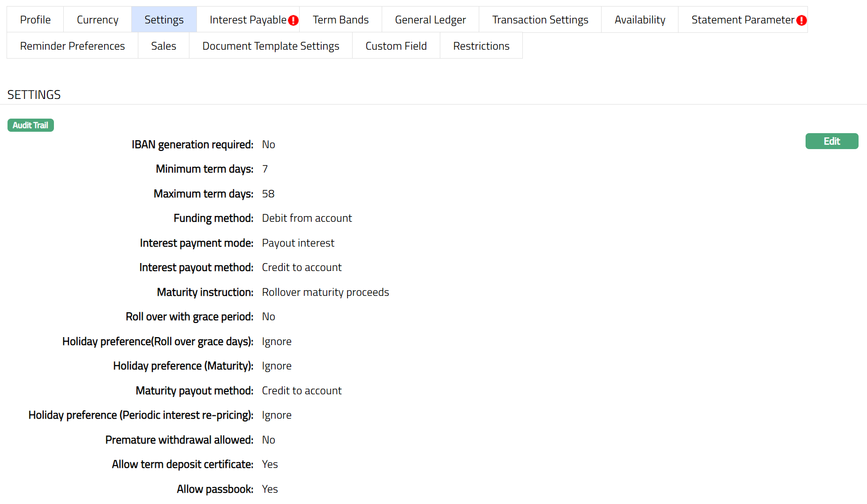Select the Settings tab
Viewport: 867px width, 504px height.
click(x=164, y=20)
